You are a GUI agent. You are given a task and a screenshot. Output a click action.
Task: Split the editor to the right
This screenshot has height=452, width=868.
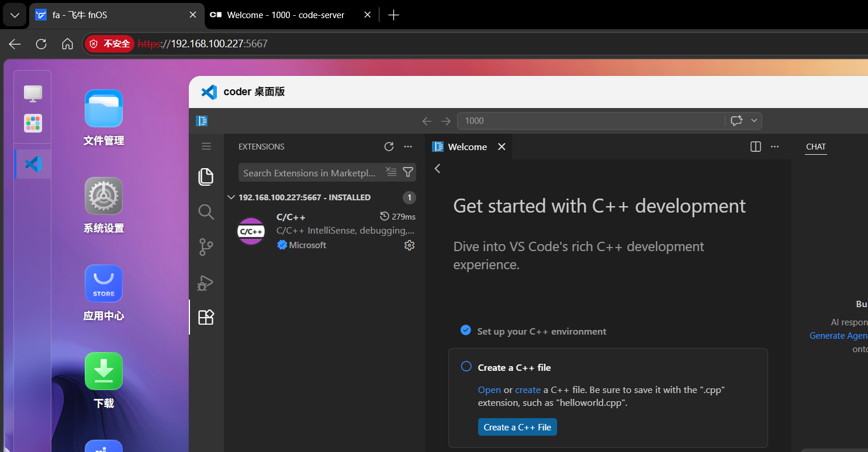[756, 147]
